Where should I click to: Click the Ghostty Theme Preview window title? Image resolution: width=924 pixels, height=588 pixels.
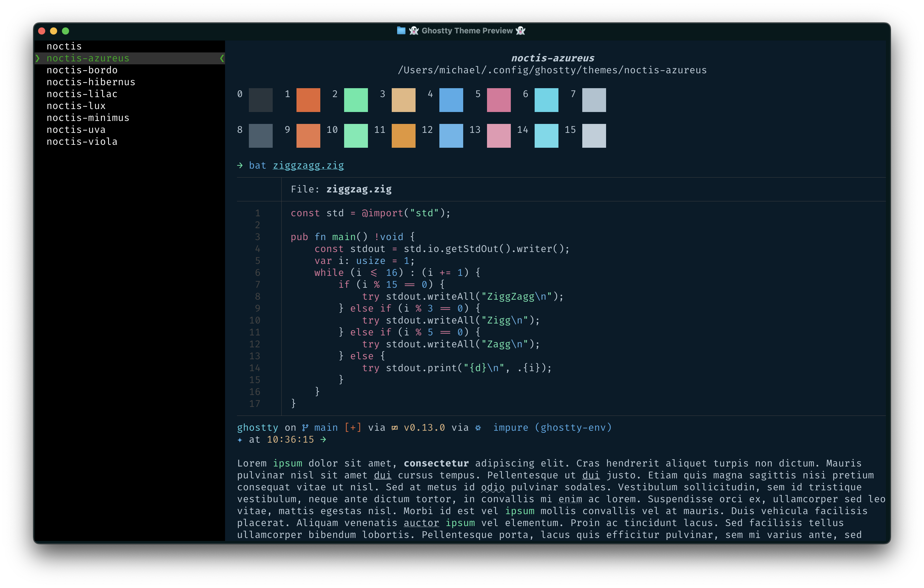point(467,30)
